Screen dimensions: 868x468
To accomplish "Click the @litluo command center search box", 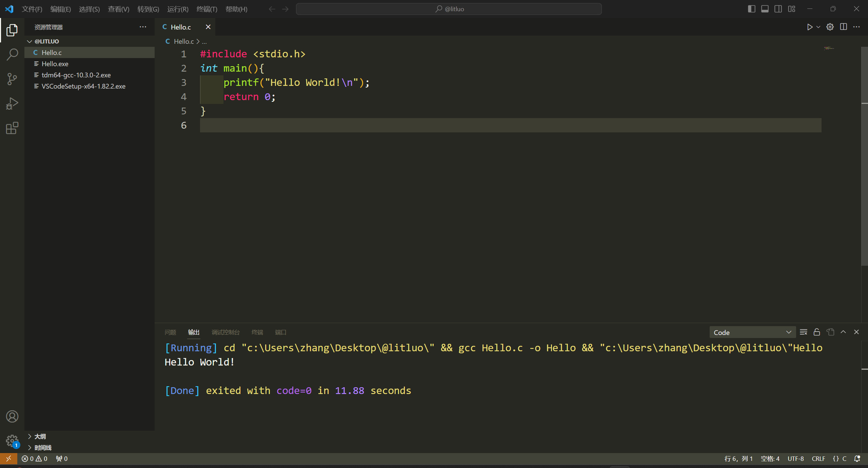I will coord(449,9).
